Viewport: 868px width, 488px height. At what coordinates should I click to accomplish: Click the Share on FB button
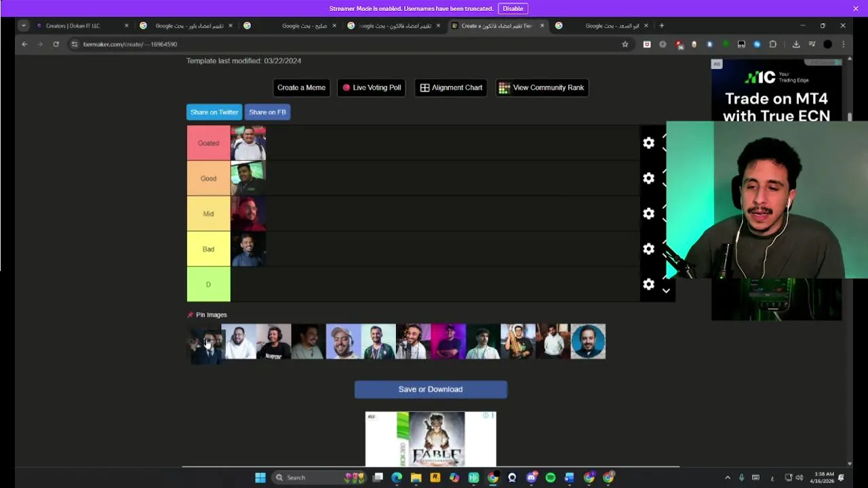click(267, 112)
